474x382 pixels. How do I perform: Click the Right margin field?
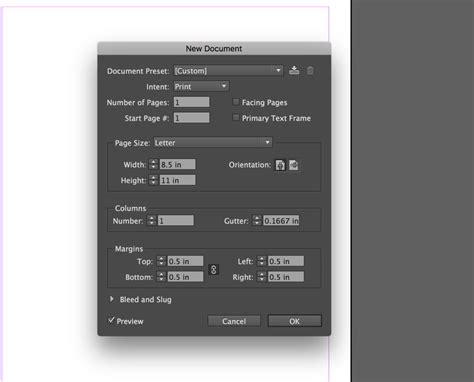coord(286,277)
